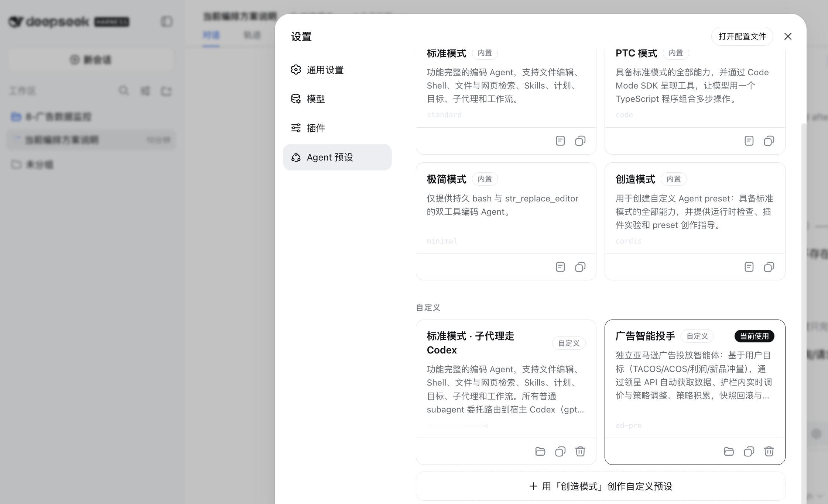
Task: View details icon on 创造模式 card
Action: [749, 267]
